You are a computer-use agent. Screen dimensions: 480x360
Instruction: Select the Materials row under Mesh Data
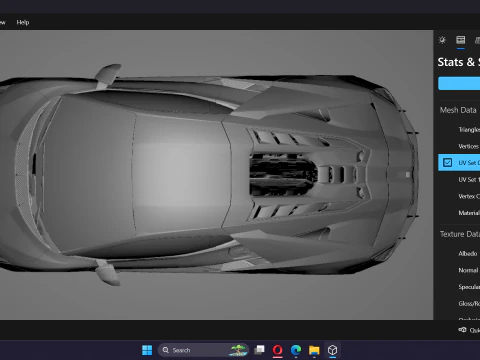coord(459,213)
